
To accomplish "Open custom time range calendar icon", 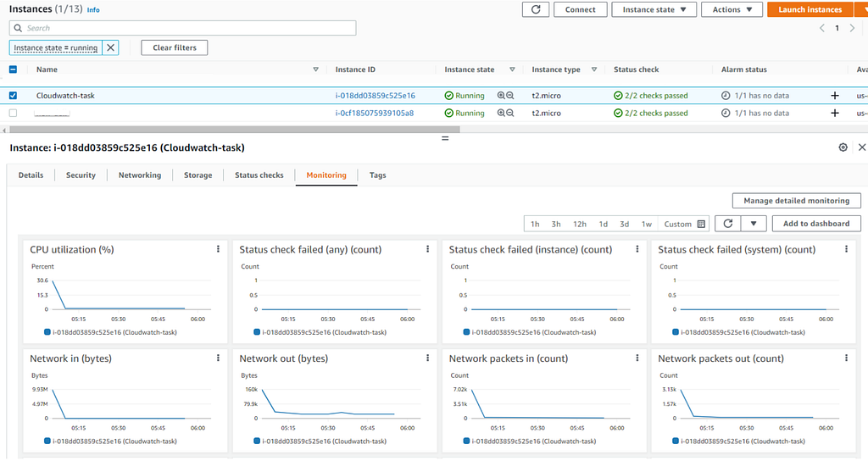I will point(701,224).
